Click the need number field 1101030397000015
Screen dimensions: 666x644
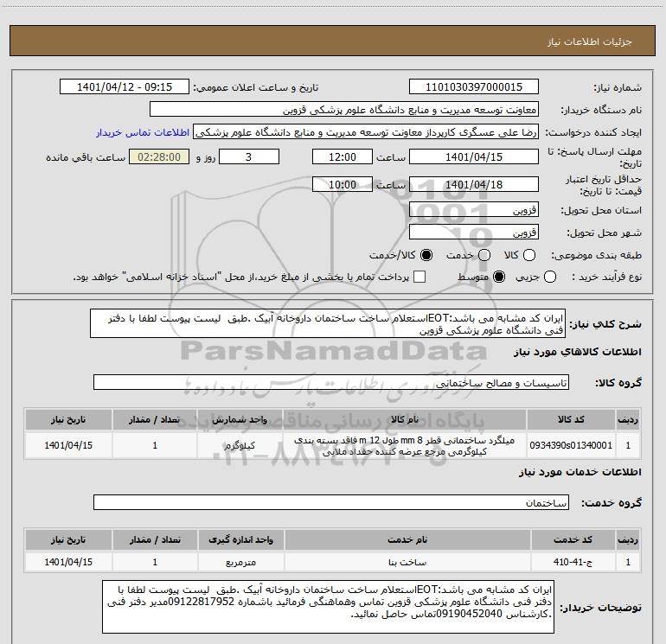point(474,87)
